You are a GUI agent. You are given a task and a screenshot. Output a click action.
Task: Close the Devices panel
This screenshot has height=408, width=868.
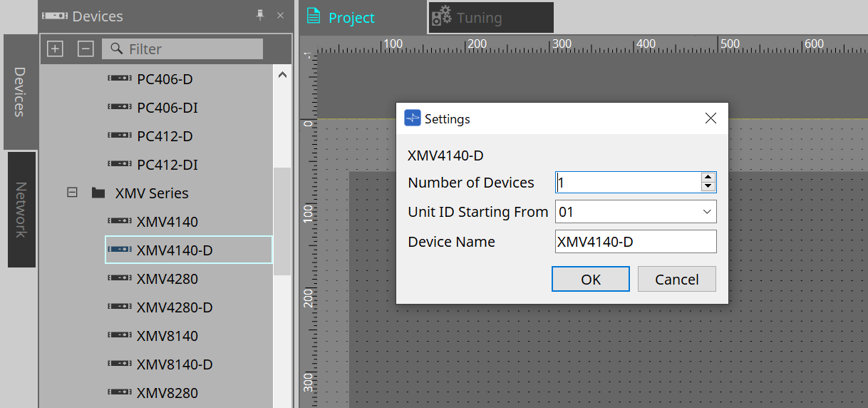280,16
